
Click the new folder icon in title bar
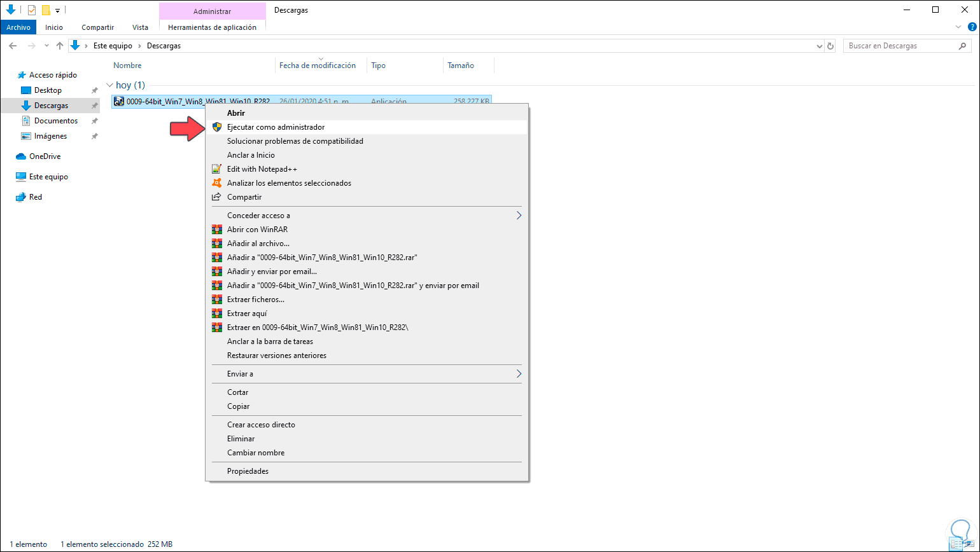tap(46, 10)
